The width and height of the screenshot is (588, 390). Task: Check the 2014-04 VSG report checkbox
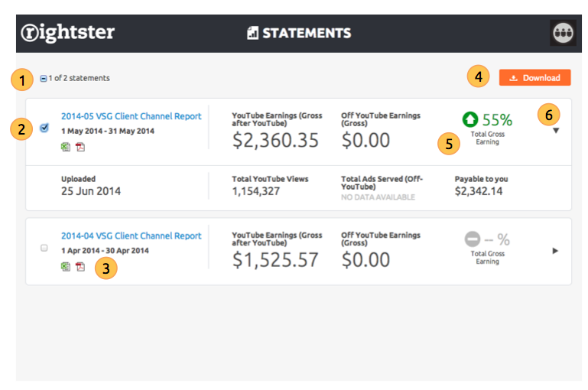[44, 248]
